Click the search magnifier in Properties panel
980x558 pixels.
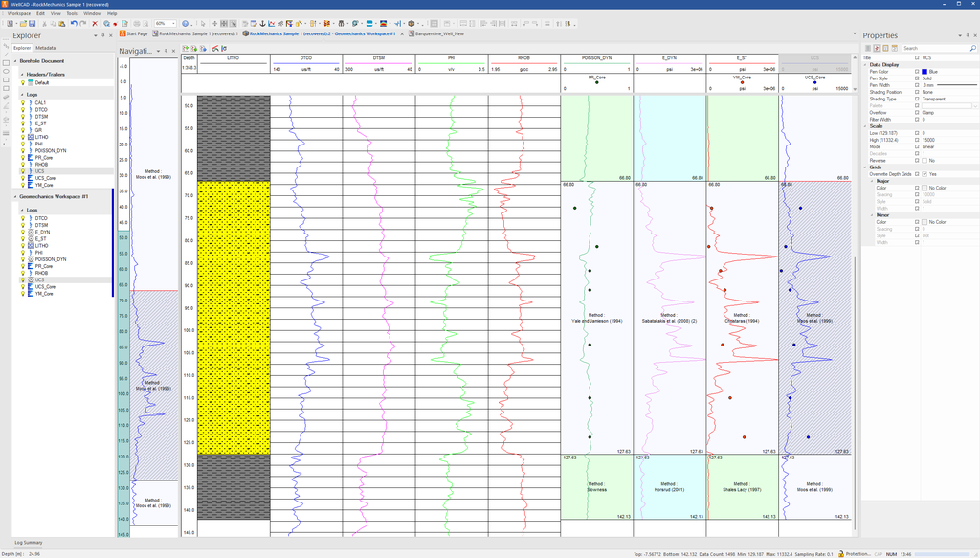click(x=973, y=48)
